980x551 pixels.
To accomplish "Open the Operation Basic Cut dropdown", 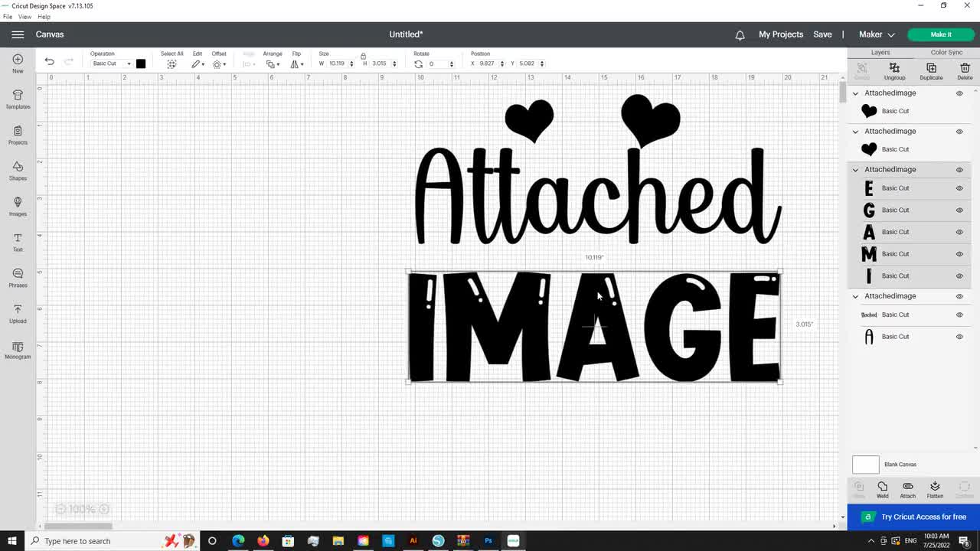I will coord(111,64).
